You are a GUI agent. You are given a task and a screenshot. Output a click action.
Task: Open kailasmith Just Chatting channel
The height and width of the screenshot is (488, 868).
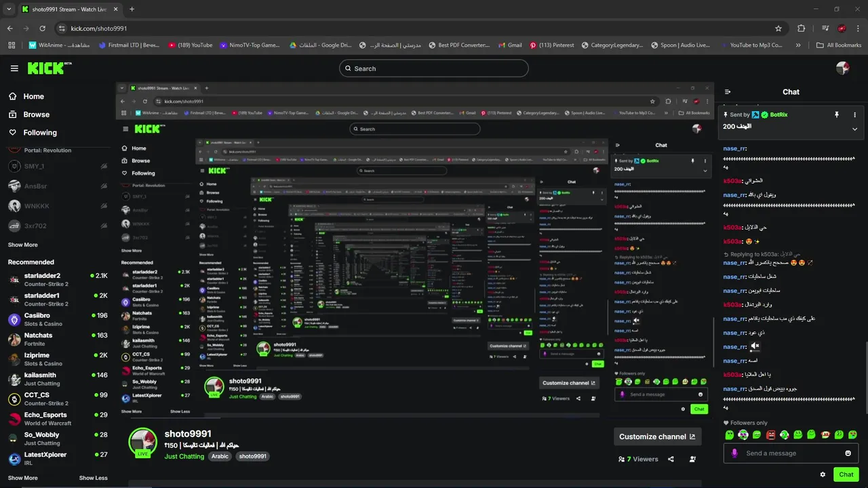pyautogui.click(x=58, y=379)
